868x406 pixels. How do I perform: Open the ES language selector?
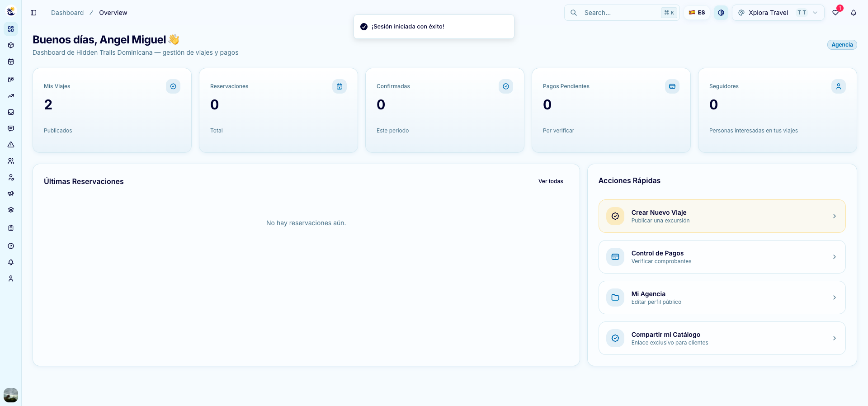(697, 13)
